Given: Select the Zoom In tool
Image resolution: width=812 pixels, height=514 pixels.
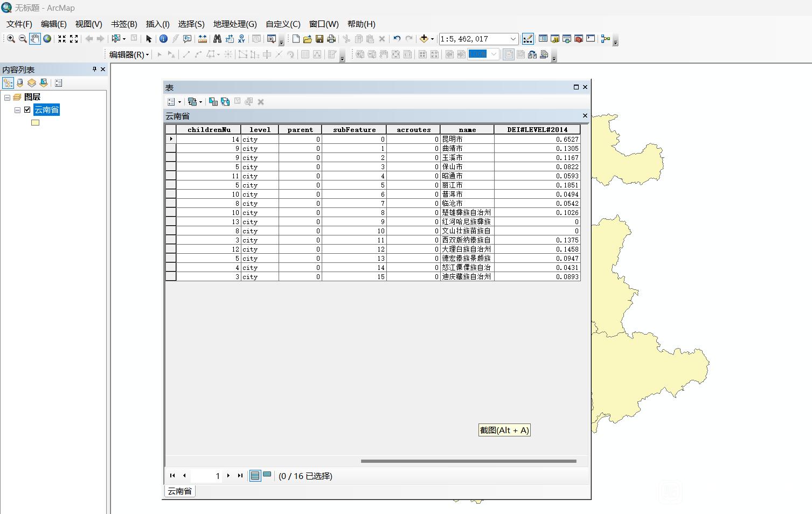Looking at the screenshot, I should click(x=11, y=39).
